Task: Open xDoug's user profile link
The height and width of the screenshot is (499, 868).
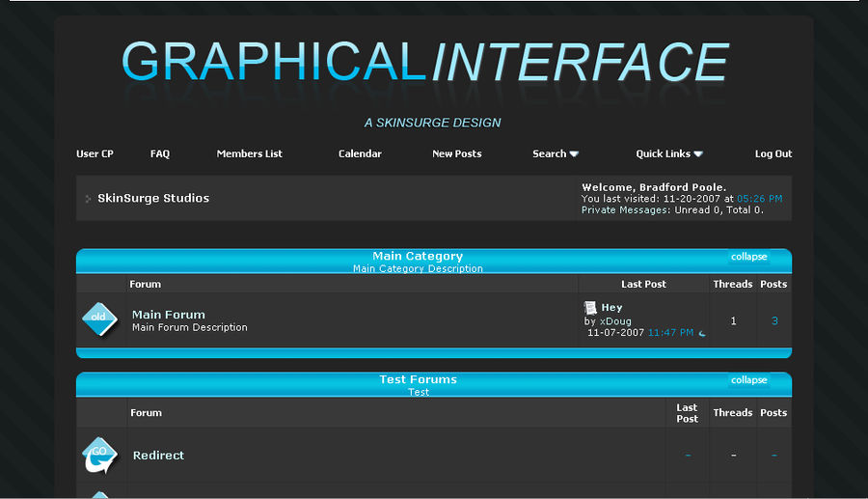Action: click(x=615, y=321)
